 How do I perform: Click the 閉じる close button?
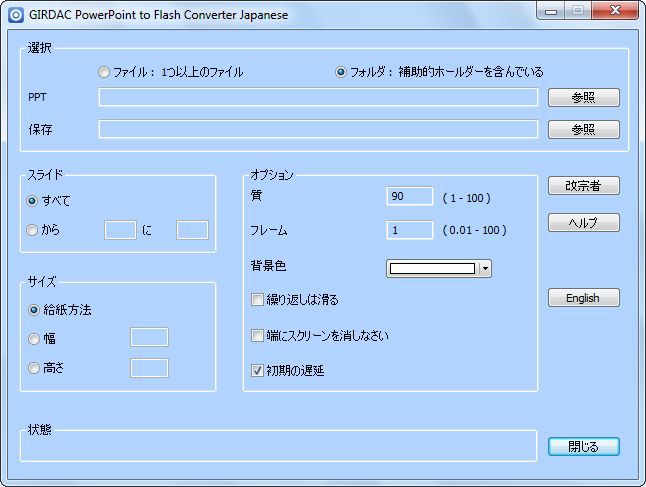coord(583,447)
